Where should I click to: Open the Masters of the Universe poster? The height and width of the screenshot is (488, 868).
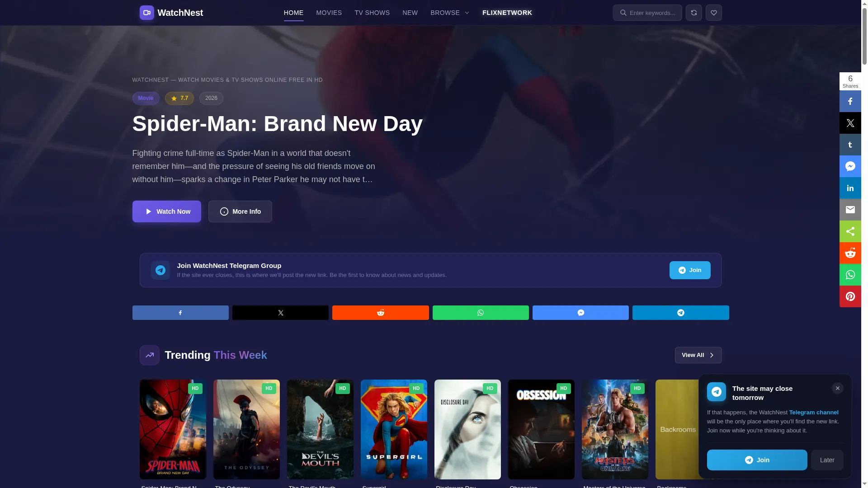tap(615, 429)
